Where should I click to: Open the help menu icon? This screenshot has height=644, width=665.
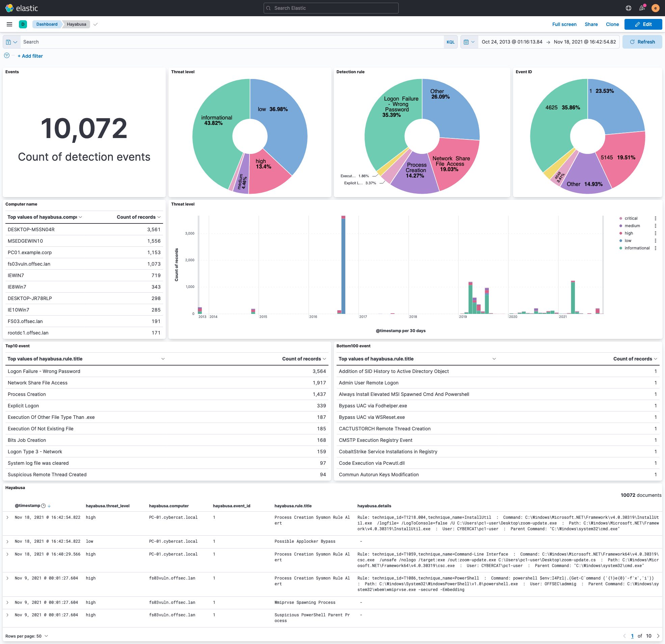click(628, 8)
